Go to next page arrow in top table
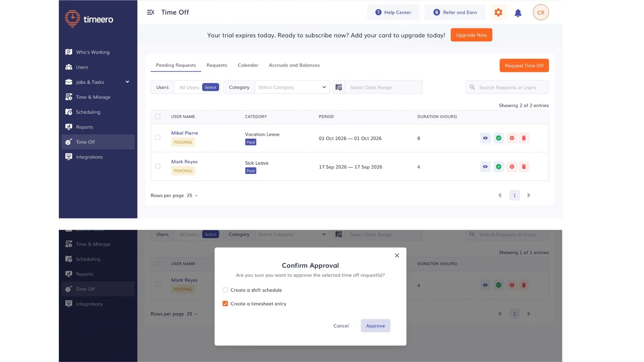 [529, 195]
